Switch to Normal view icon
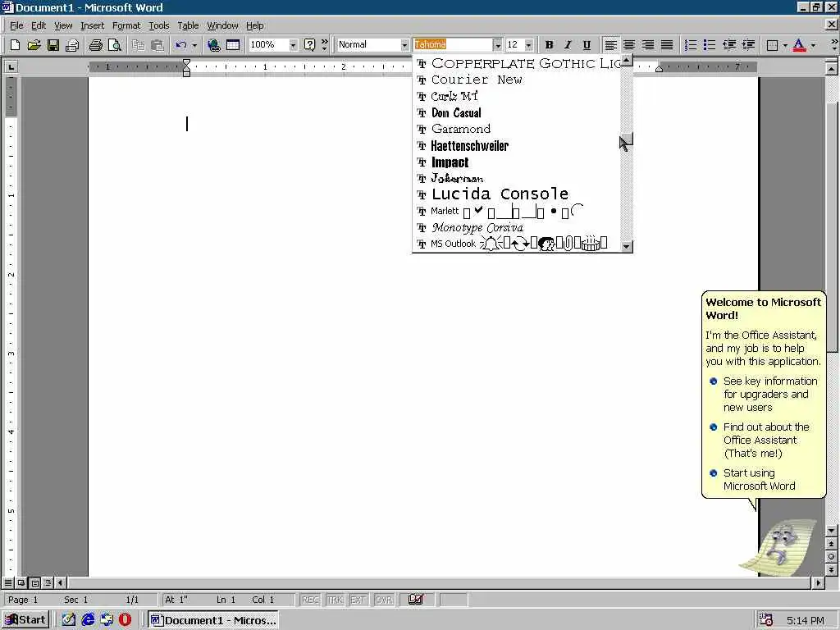 click(8, 582)
